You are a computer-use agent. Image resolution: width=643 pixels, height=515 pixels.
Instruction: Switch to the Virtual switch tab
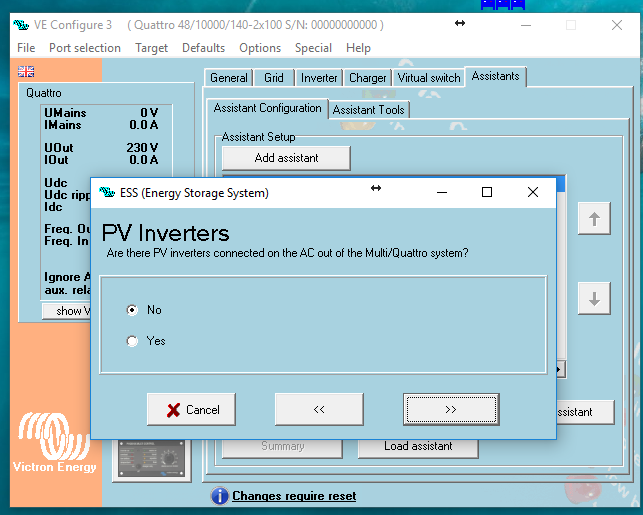point(429,78)
